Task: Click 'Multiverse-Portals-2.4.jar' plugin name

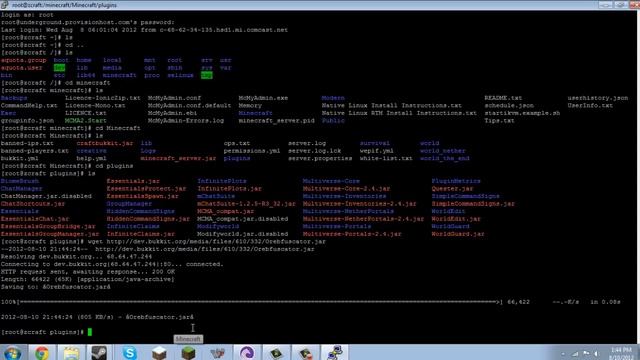Action: [352, 234]
